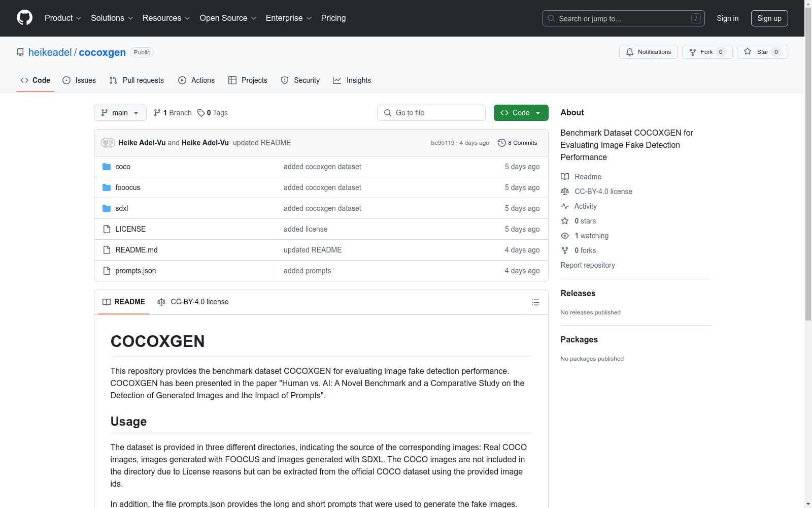Open the README outline list icon
The width and height of the screenshot is (812, 508).
tap(535, 302)
